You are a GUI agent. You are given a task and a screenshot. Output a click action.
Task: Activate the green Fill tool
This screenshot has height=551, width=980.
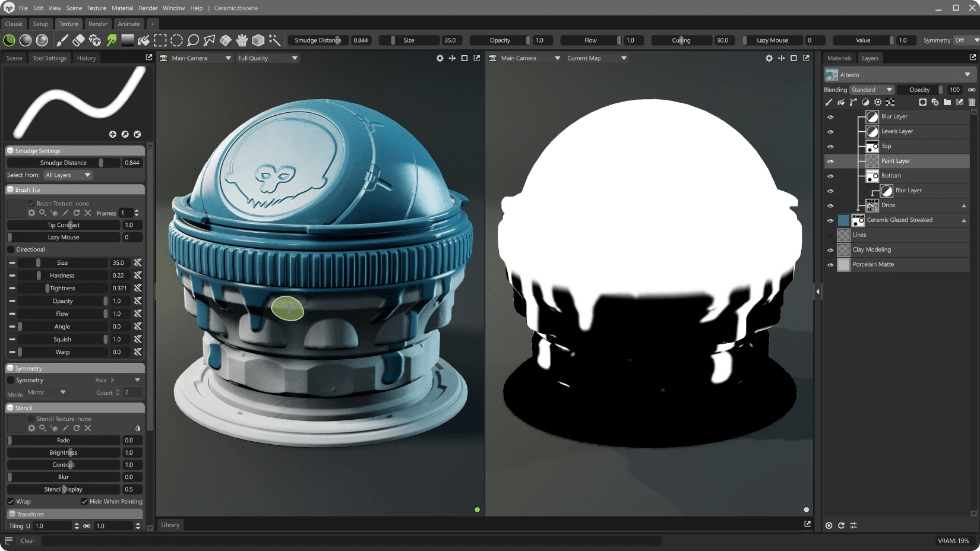112,40
